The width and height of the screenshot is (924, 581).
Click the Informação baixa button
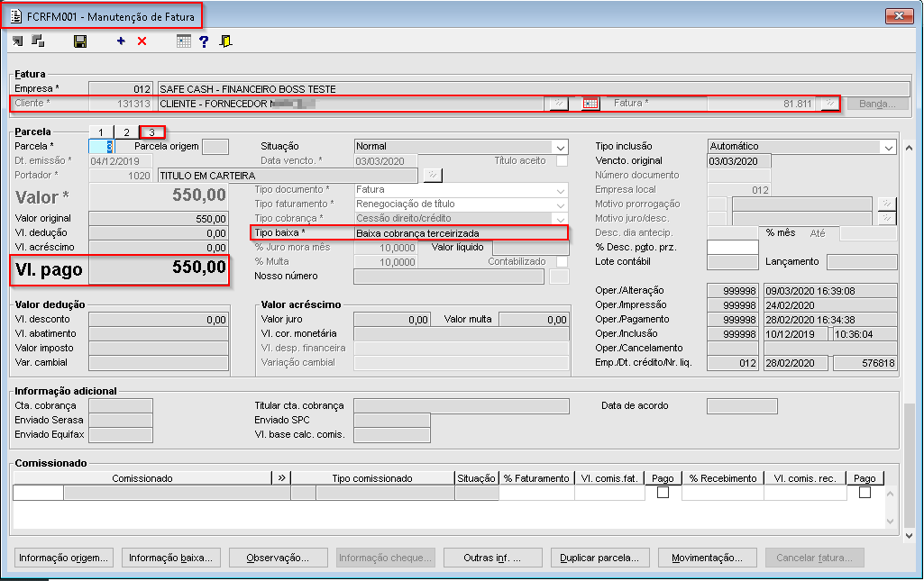point(171,558)
